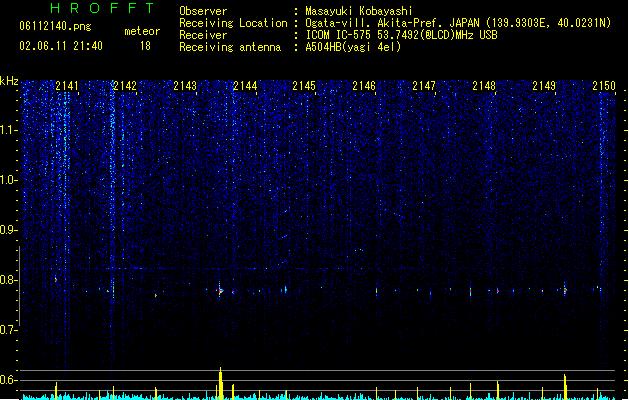Click the 2142 time marker
Viewport: 629px width, 400px height.
125,86
